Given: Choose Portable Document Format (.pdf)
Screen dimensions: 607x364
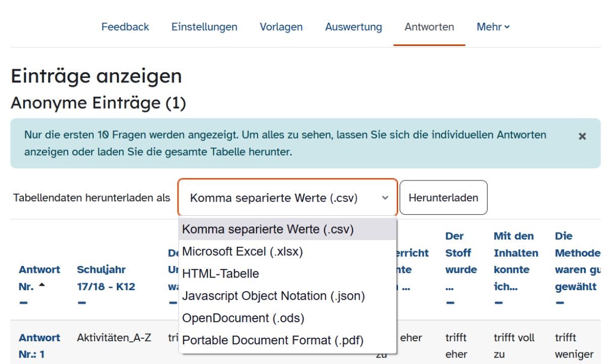Looking at the screenshot, I should click(273, 340).
